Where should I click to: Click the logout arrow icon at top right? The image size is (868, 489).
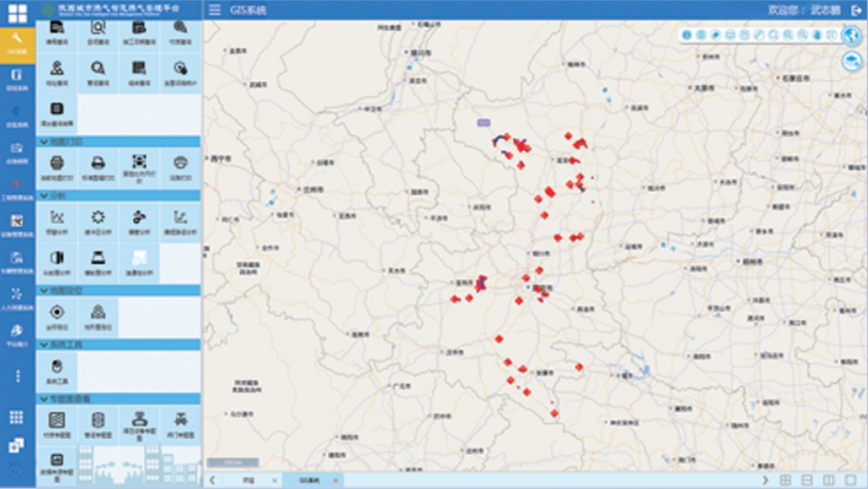click(x=856, y=10)
